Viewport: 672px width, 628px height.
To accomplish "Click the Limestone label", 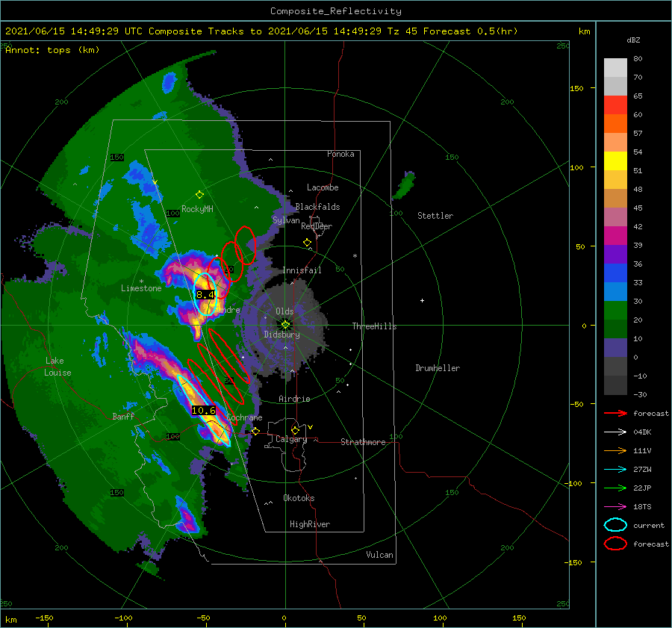I will [141, 288].
